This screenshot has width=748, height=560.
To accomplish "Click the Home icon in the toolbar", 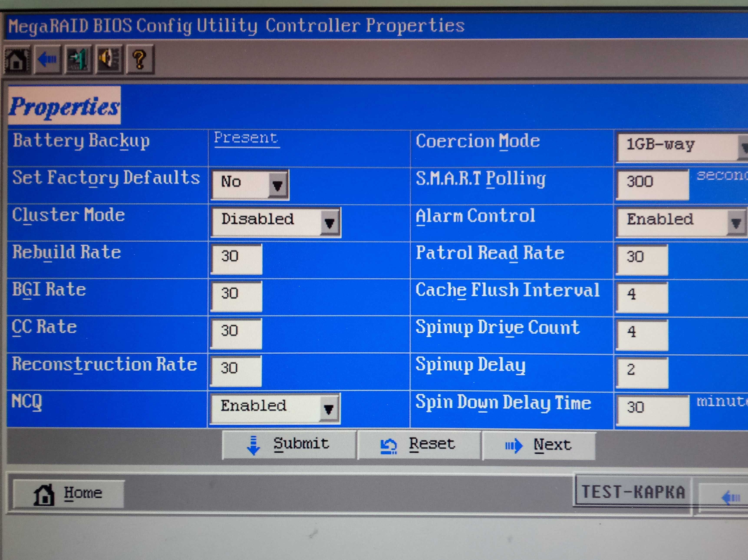I will [17, 59].
